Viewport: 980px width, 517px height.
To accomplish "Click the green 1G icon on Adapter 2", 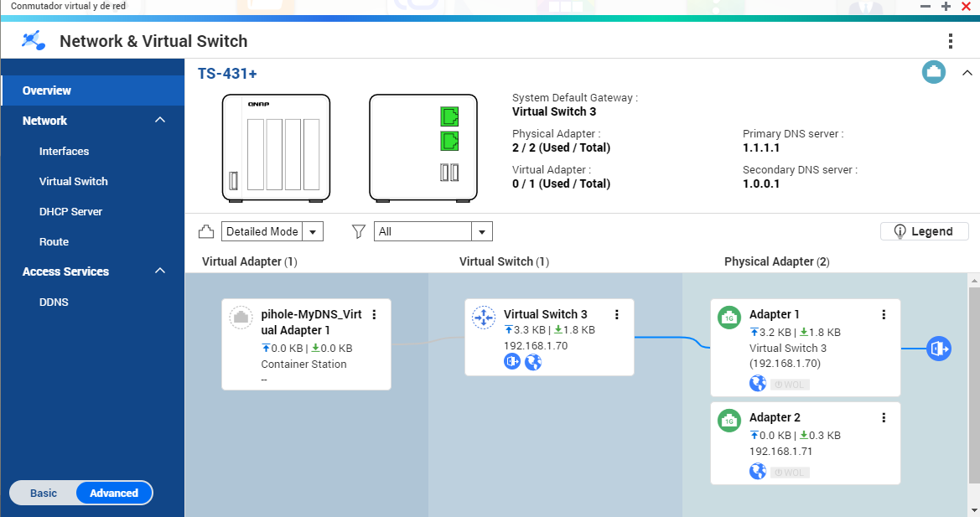I will (729, 421).
